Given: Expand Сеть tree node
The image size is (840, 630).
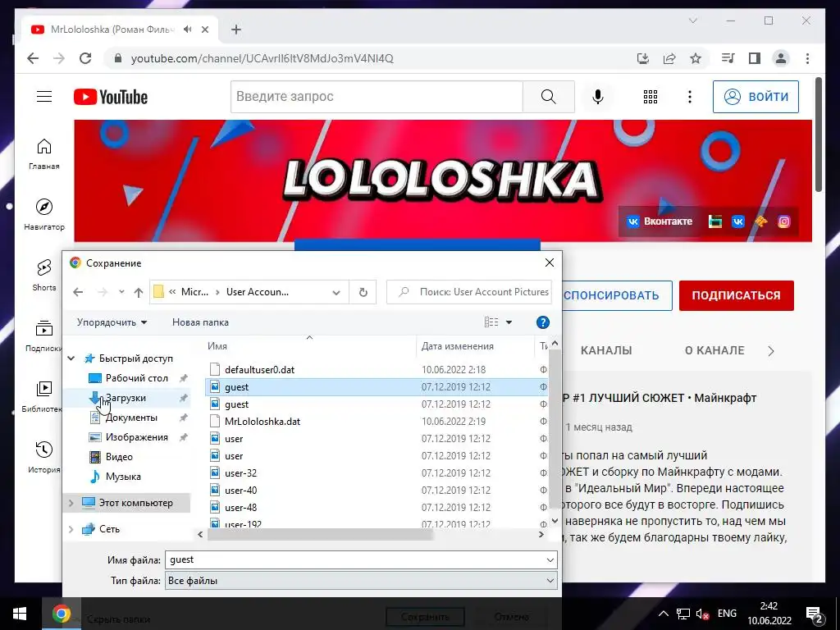Looking at the screenshot, I should tap(71, 529).
